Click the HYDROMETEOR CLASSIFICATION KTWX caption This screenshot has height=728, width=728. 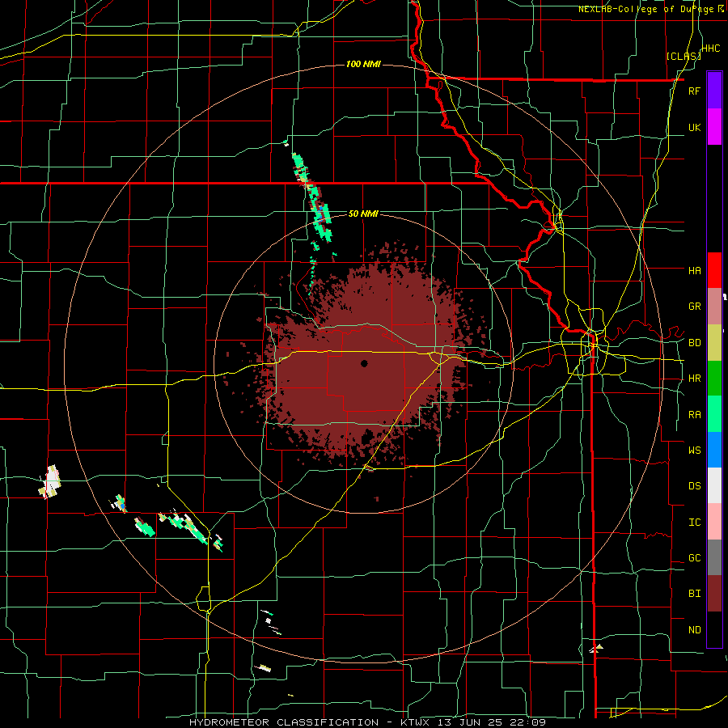click(367, 722)
